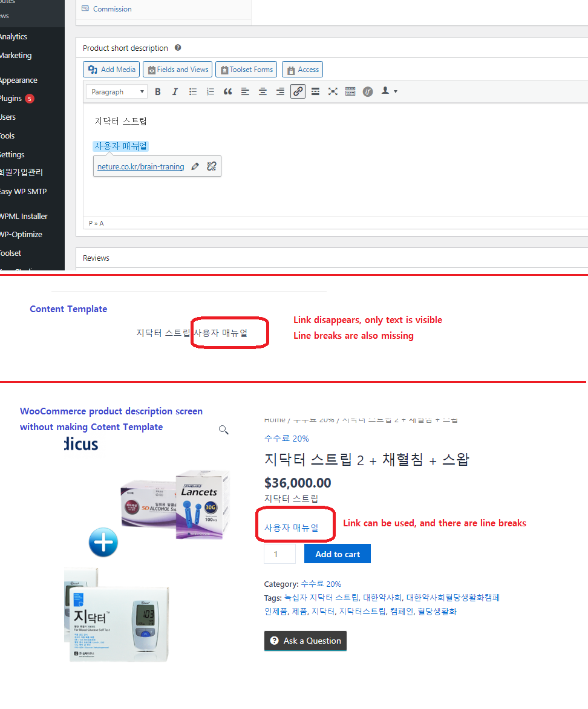Image resolution: width=588 pixels, height=709 pixels.
Task: Open the neture.co.kr/brain-traning link
Action: (x=141, y=166)
